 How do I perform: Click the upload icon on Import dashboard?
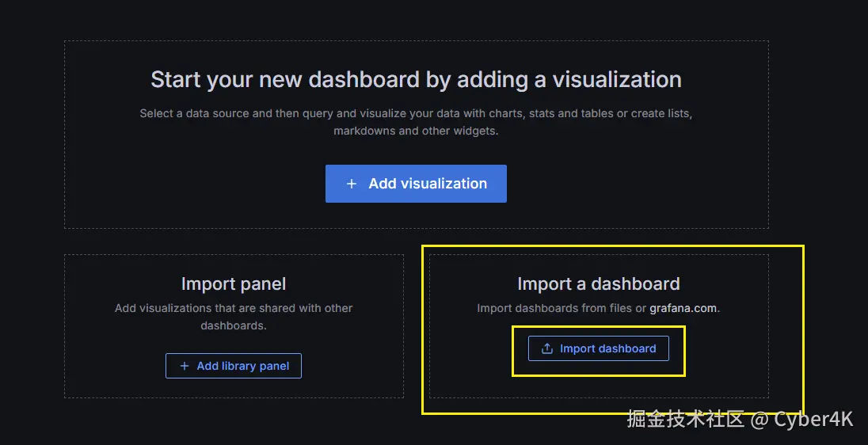click(x=546, y=348)
